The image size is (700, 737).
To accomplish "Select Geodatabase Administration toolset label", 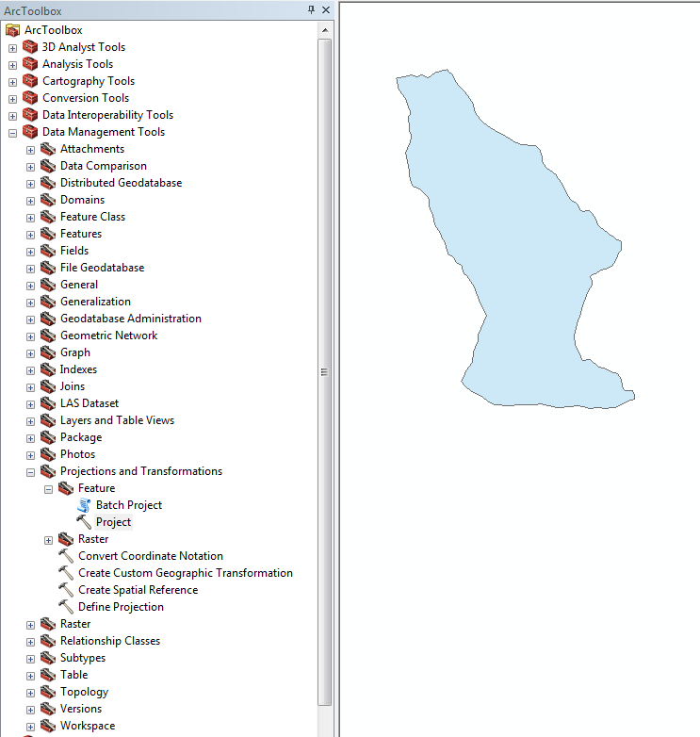I will pyautogui.click(x=131, y=319).
